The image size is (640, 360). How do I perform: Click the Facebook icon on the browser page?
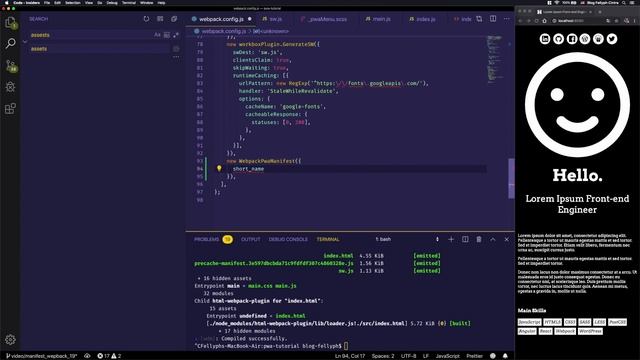572,39
